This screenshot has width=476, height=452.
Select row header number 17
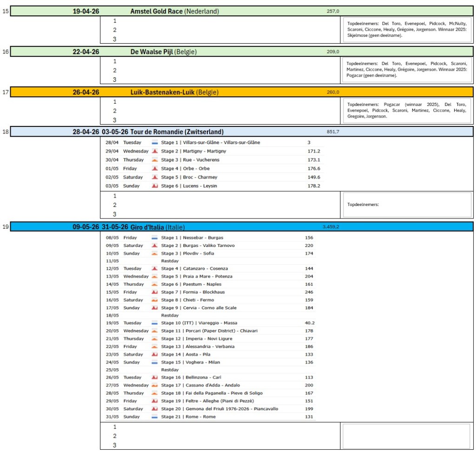click(x=5, y=92)
